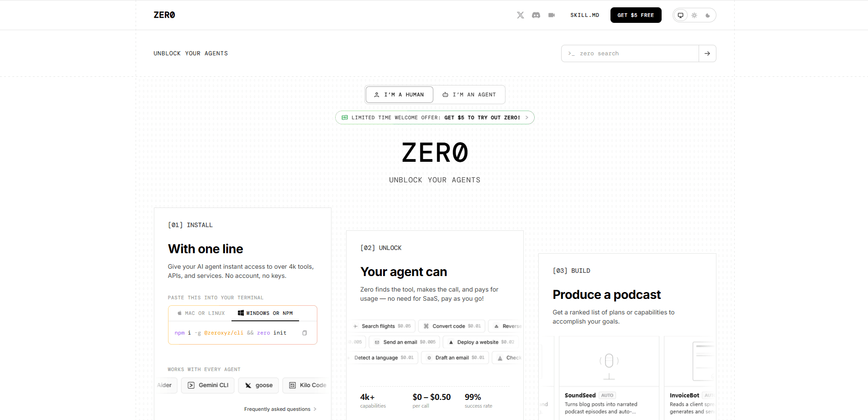Image resolution: width=868 pixels, height=420 pixels.
Task: Open the Discord icon in header
Action: [536, 15]
